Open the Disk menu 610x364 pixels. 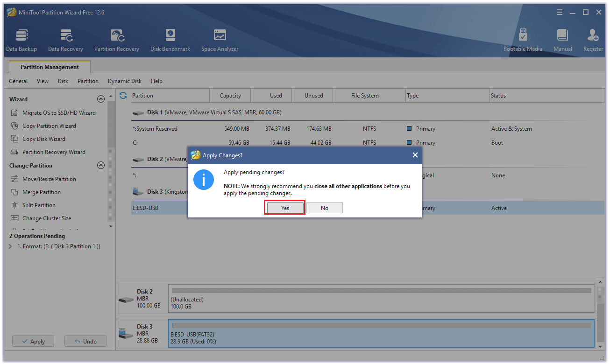point(63,81)
